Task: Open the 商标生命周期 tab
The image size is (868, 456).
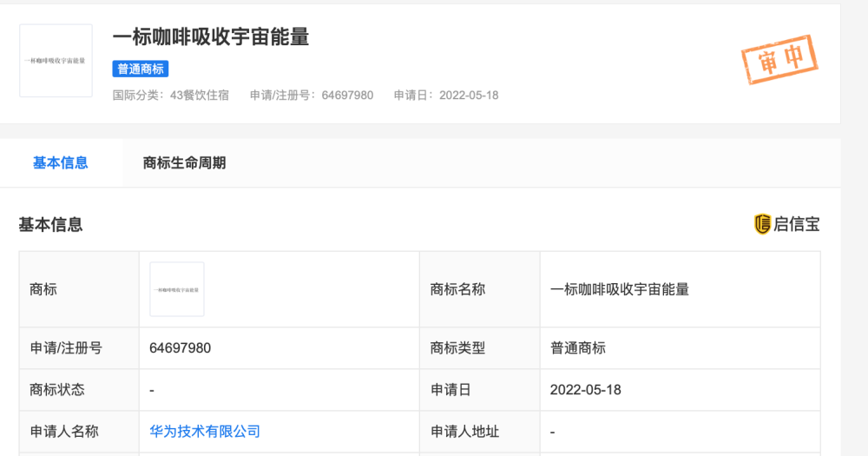Action: pos(184,163)
